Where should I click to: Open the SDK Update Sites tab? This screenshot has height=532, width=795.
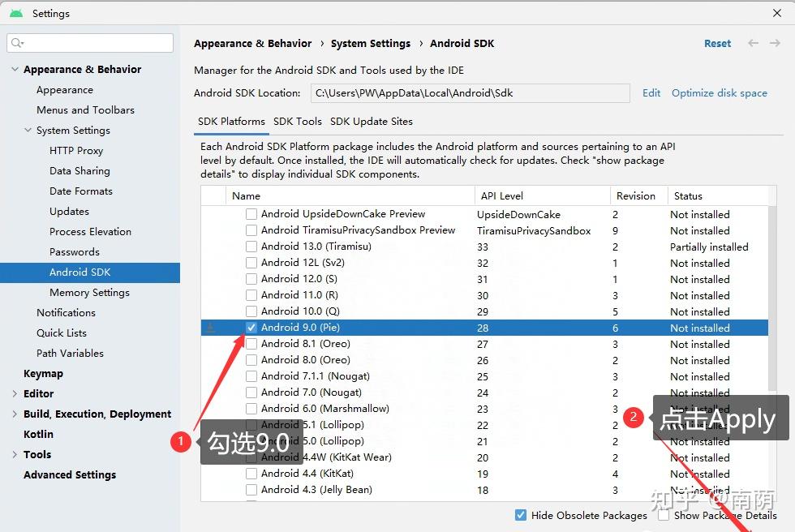click(371, 121)
